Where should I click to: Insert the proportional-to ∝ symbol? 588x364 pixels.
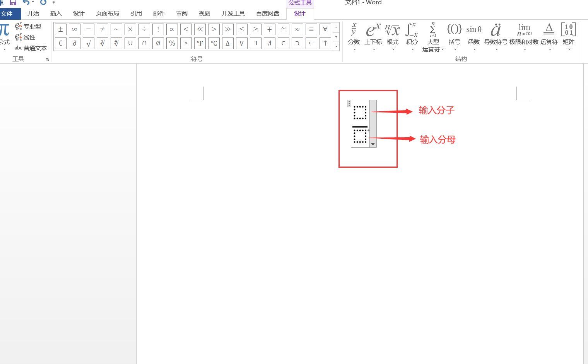(172, 29)
